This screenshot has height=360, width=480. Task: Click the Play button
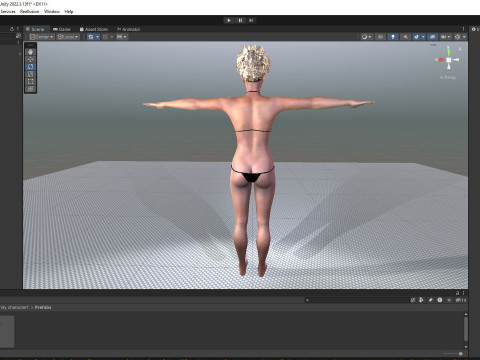229,20
